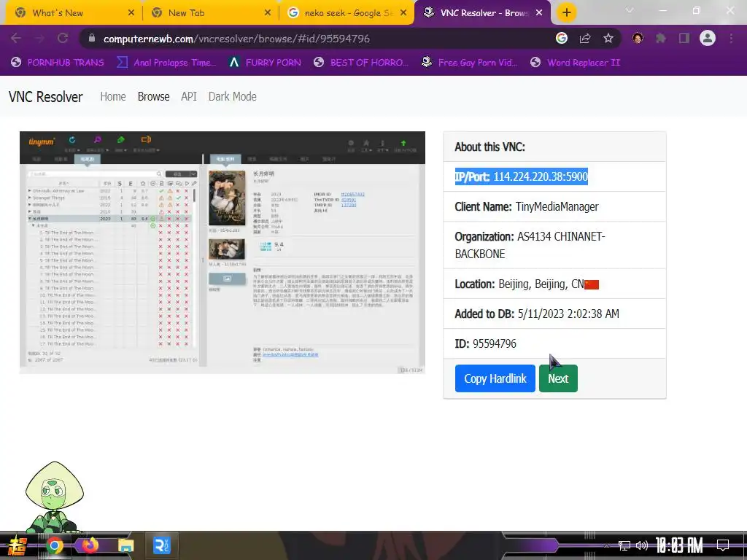Screen dimensions: 747x560
Task: Click the Organization AS4134 CHINANET-BACKBONE text
Action: (x=530, y=245)
